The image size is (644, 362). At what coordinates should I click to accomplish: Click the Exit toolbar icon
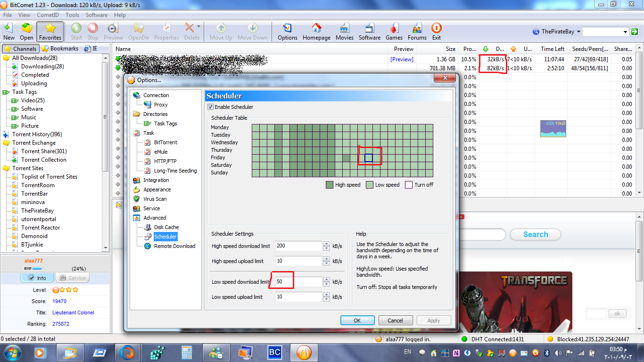436,32
